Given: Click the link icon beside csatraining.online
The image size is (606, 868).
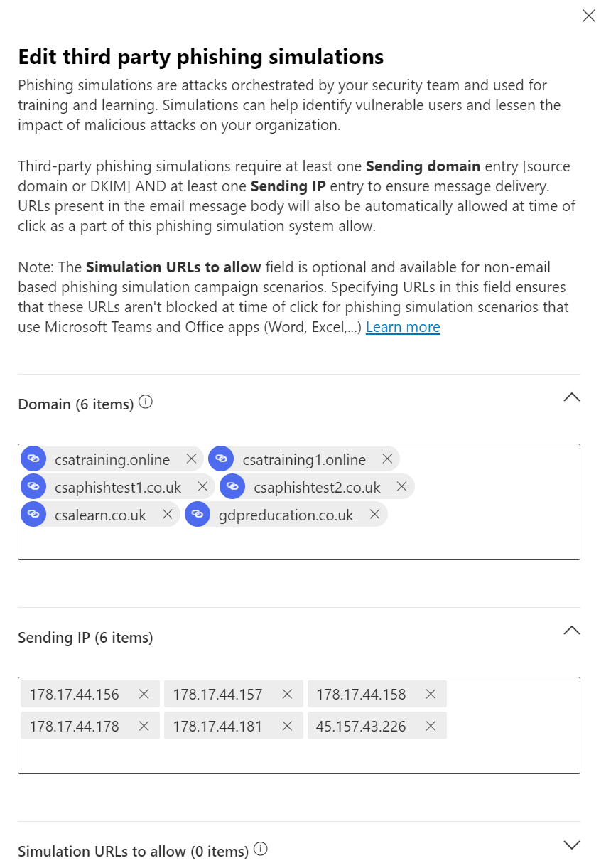Looking at the screenshot, I should pos(33,459).
